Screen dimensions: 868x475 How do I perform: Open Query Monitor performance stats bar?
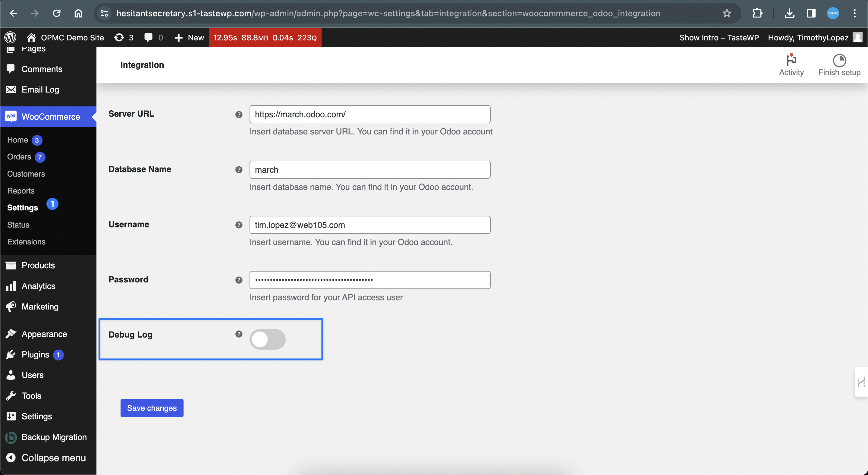pos(265,37)
